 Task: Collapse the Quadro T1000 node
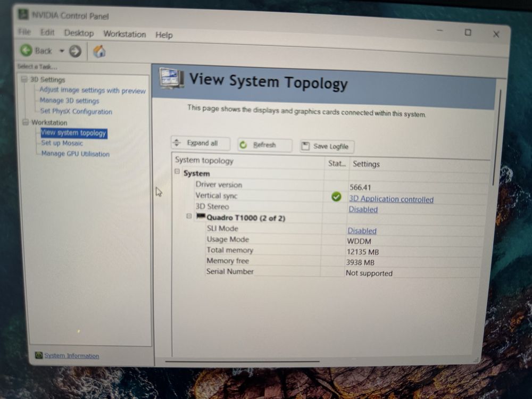tap(189, 216)
